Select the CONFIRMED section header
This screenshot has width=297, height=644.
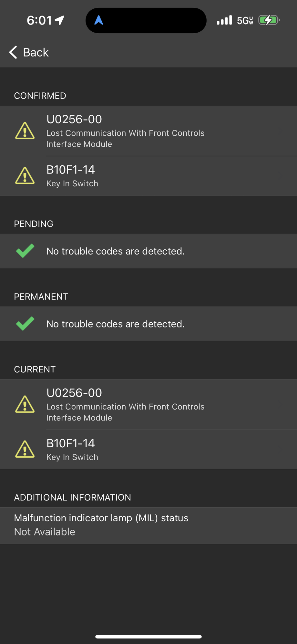[x=40, y=96]
